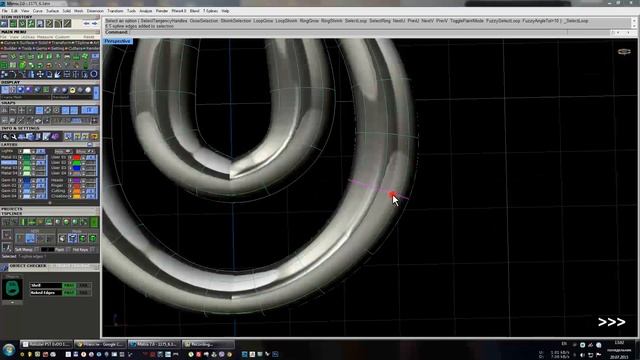Select the highlighted wireframe display mode icon

coord(5,90)
